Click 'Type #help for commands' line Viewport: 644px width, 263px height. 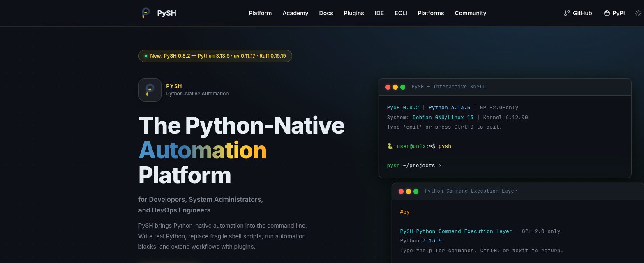point(482,251)
